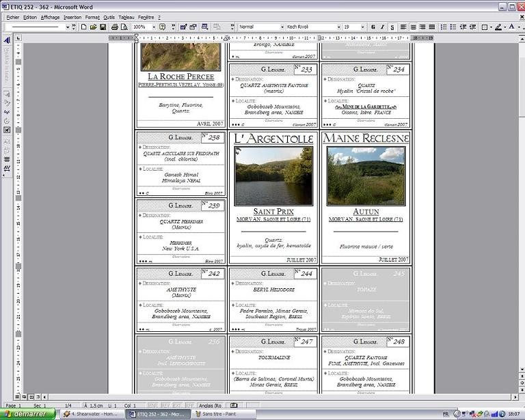Open the Insertion menu

(72, 16)
